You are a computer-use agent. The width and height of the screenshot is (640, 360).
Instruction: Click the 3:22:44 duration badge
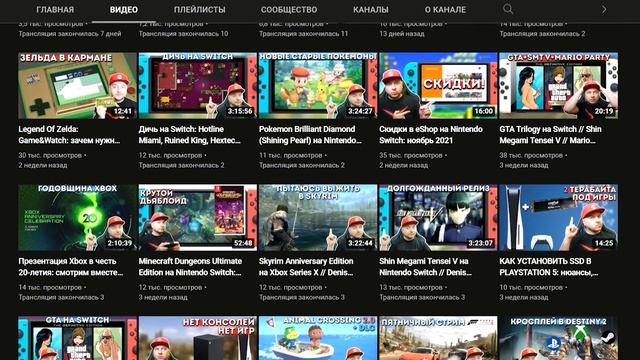point(360,243)
